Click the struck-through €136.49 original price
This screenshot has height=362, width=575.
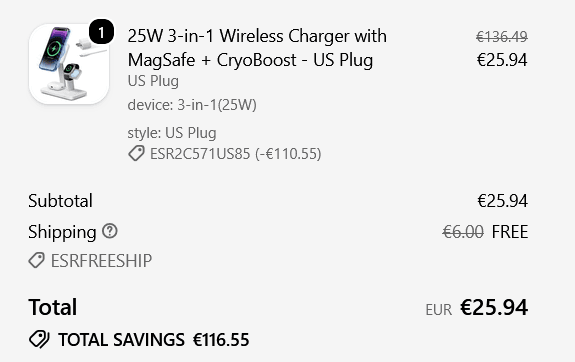[502, 37]
